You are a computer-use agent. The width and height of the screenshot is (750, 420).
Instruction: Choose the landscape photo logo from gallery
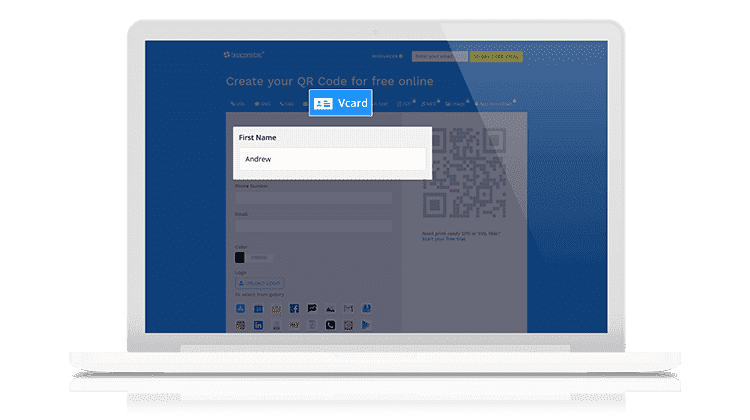(x=330, y=309)
